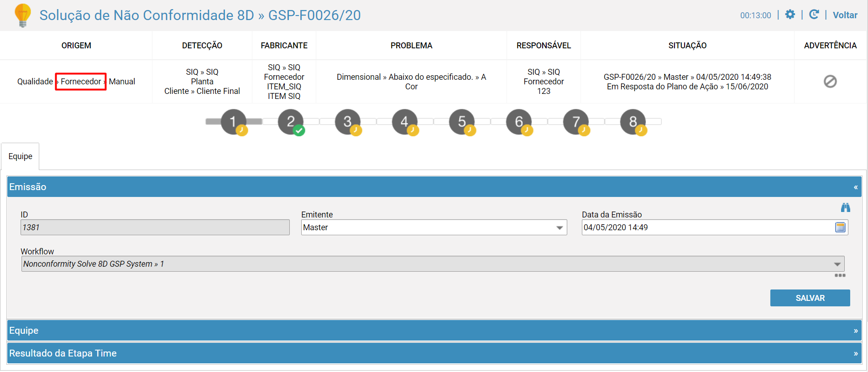Viewport: 868px width, 372px height.
Task: Click the SALVAR button
Action: point(810,298)
